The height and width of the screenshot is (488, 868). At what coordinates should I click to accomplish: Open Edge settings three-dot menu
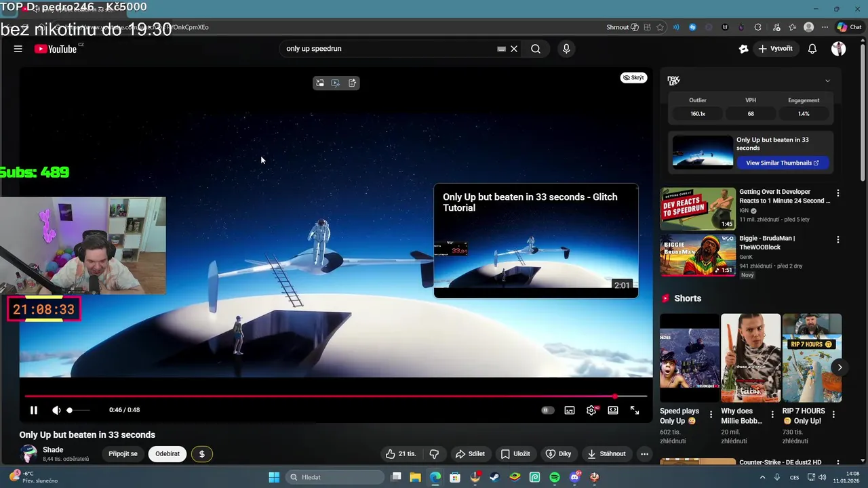coord(825,27)
